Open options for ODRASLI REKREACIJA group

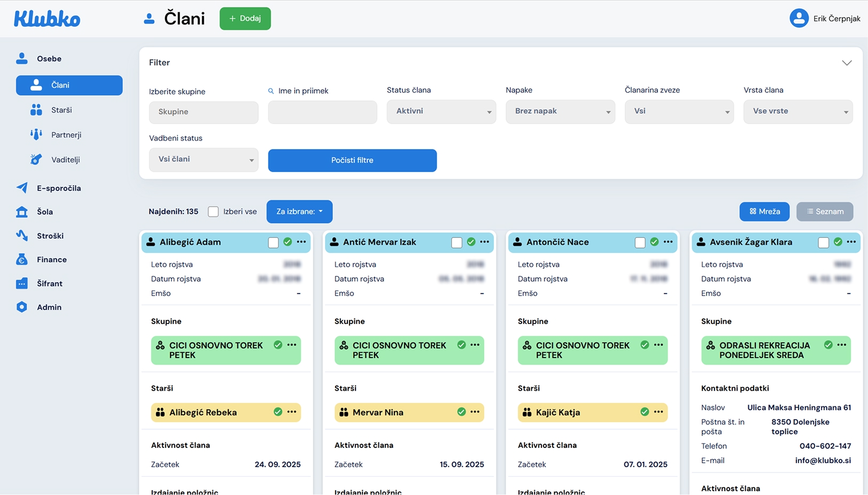tap(842, 345)
